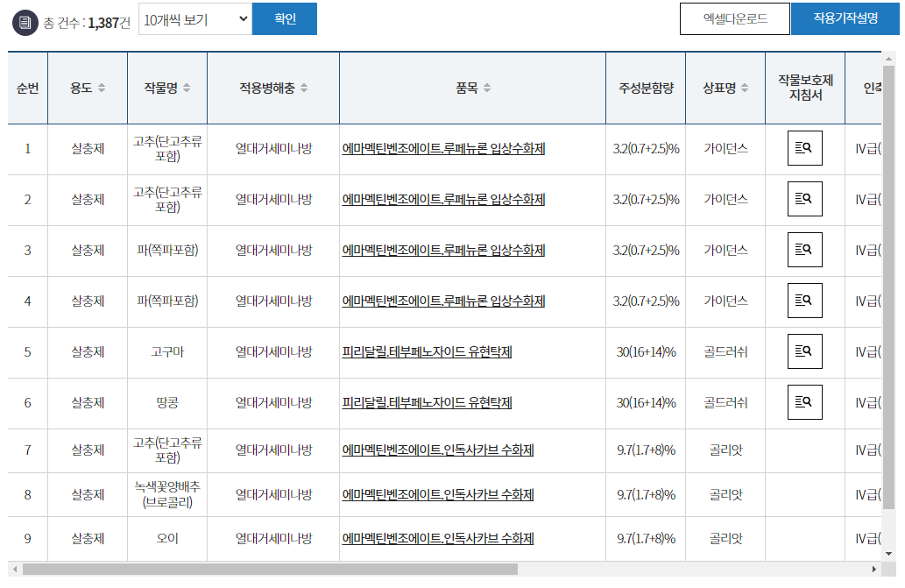Open 작물보호제 지침서 icon for row 4
Screen dimensions: 905x588
coord(804,301)
